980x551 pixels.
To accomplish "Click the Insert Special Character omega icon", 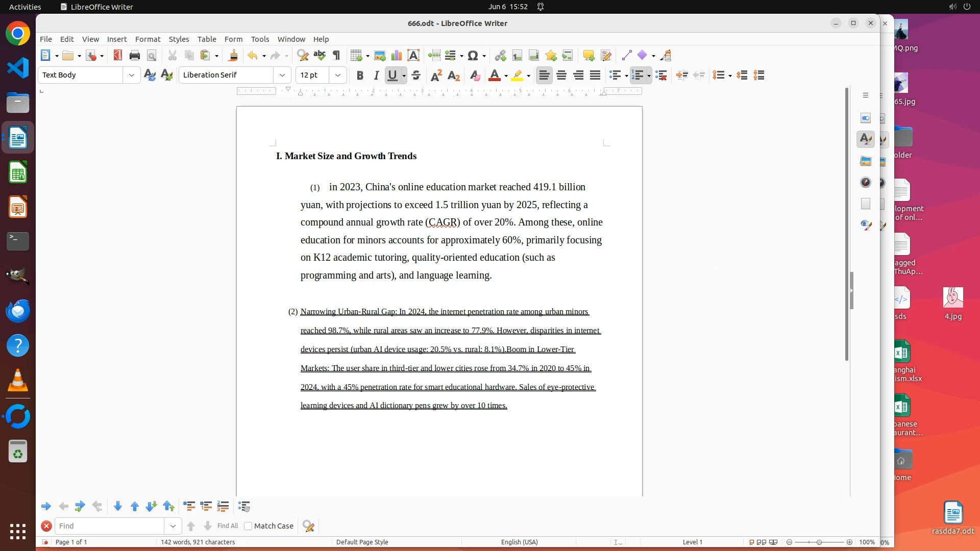I will coord(473,56).
